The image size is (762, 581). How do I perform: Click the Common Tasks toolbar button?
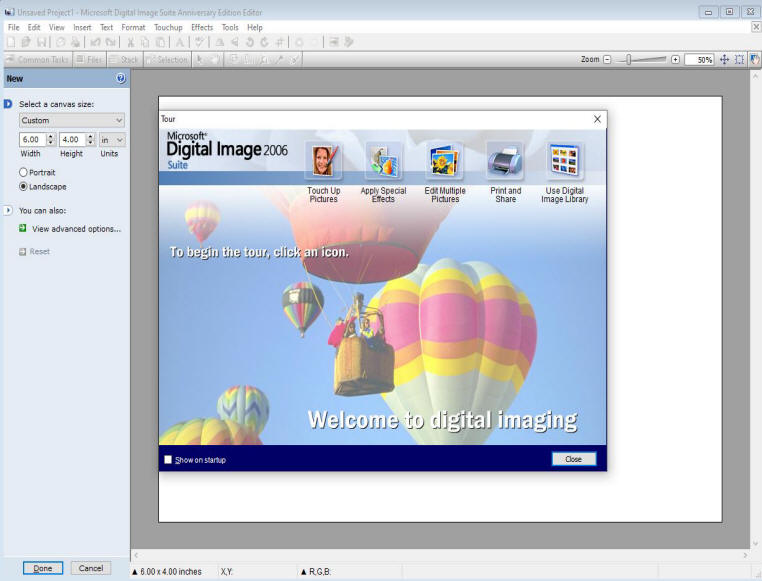click(x=38, y=60)
